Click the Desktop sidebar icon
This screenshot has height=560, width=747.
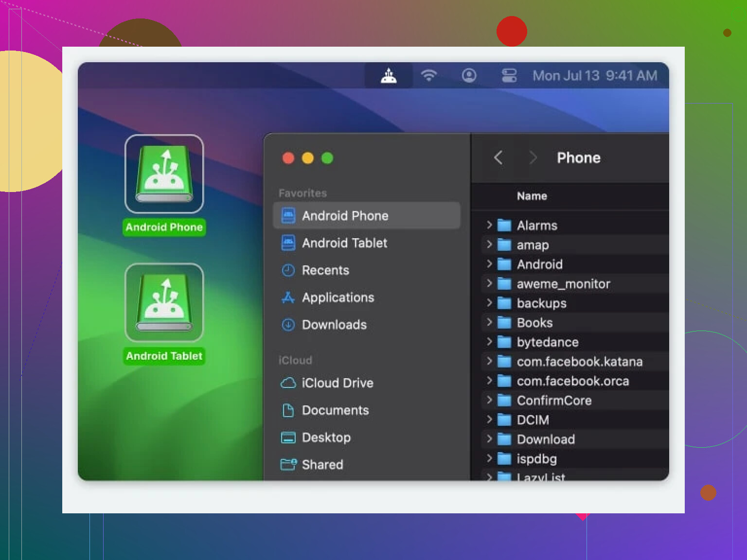288,437
